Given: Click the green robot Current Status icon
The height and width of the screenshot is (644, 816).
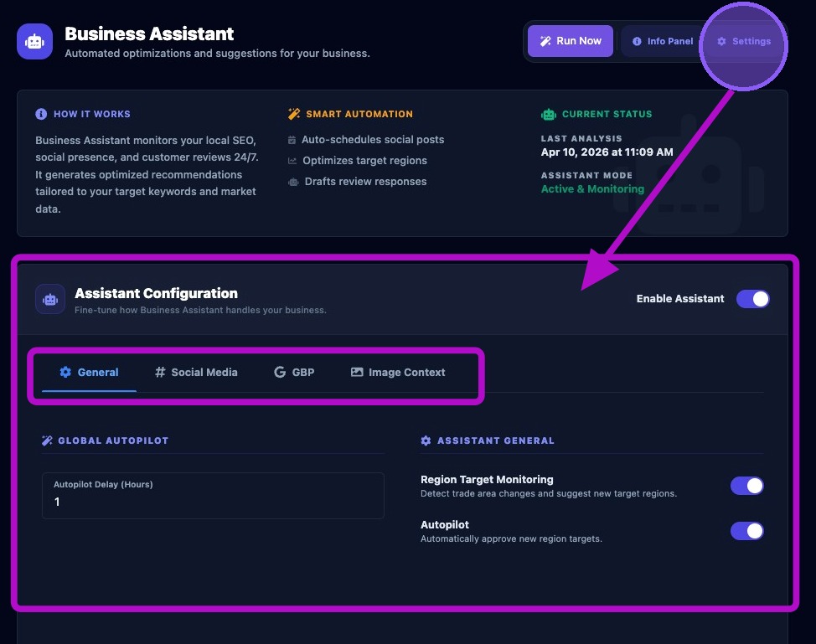Looking at the screenshot, I should coord(549,114).
